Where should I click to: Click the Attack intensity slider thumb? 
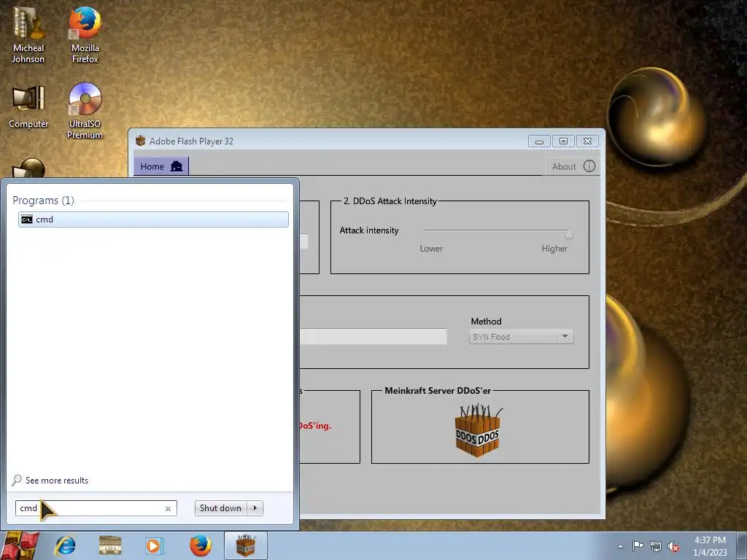pos(569,234)
